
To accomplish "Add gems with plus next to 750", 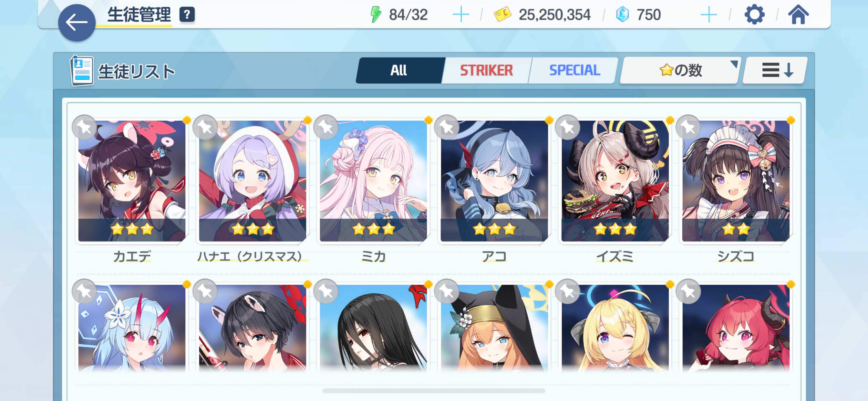I will click(x=708, y=15).
